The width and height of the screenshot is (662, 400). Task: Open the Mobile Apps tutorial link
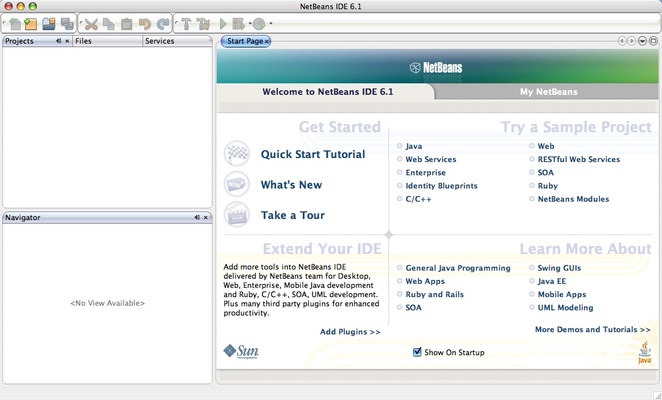click(562, 294)
